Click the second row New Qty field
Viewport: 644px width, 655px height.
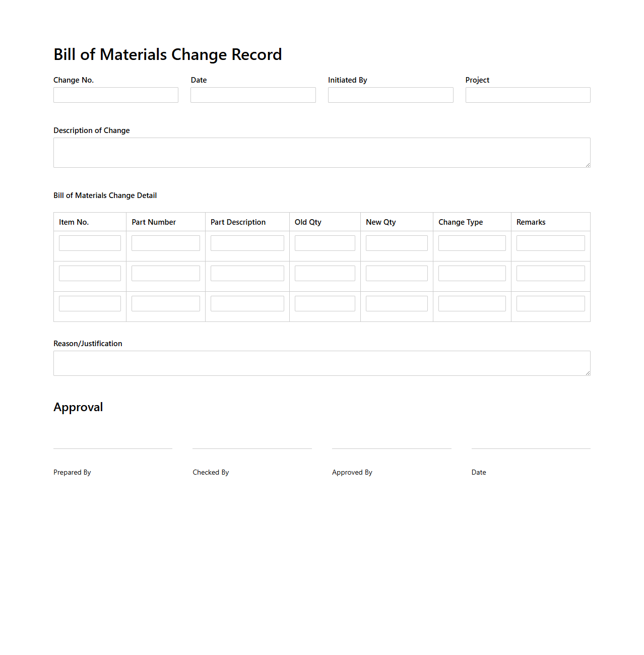click(x=396, y=273)
